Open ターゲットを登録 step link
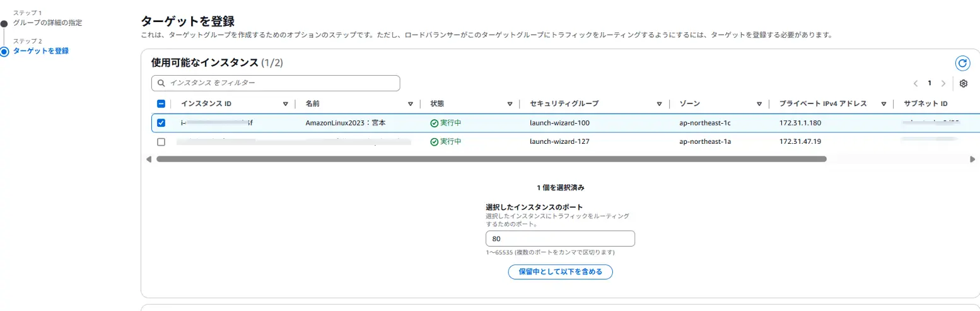The image size is (980, 311). (41, 51)
